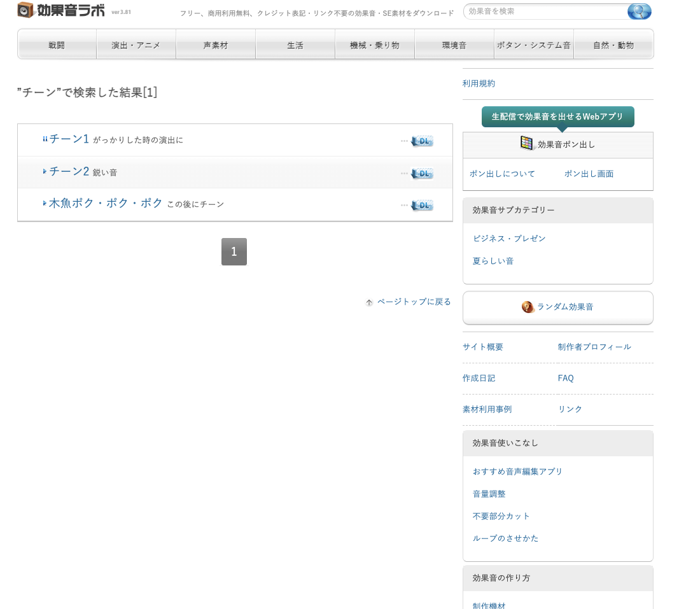The width and height of the screenshot is (700, 609).
Task: Play the 木魚ポク・ポク・ポク sound
Action: (x=45, y=203)
